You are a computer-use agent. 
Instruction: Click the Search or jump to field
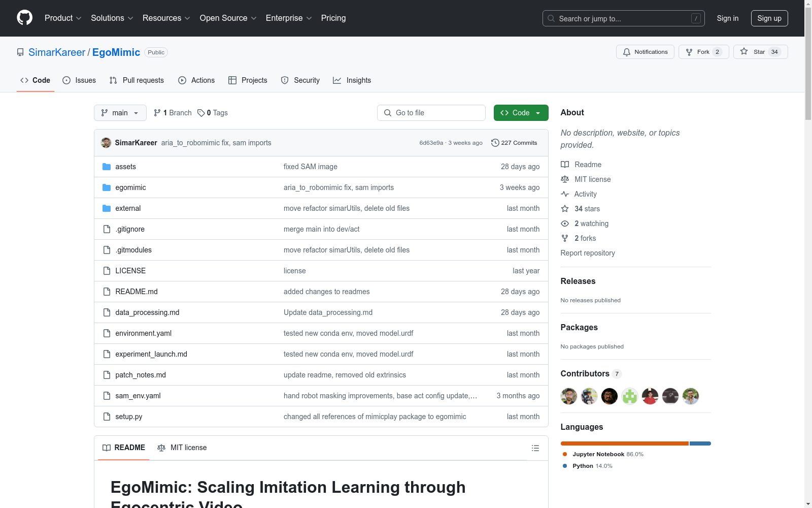coord(624,18)
